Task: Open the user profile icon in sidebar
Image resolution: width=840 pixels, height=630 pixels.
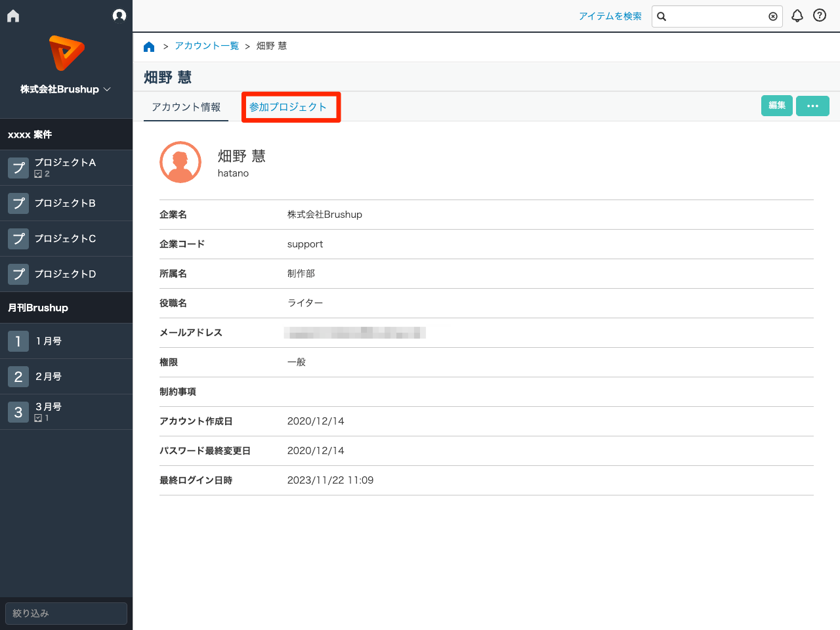Action: click(x=119, y=15)
